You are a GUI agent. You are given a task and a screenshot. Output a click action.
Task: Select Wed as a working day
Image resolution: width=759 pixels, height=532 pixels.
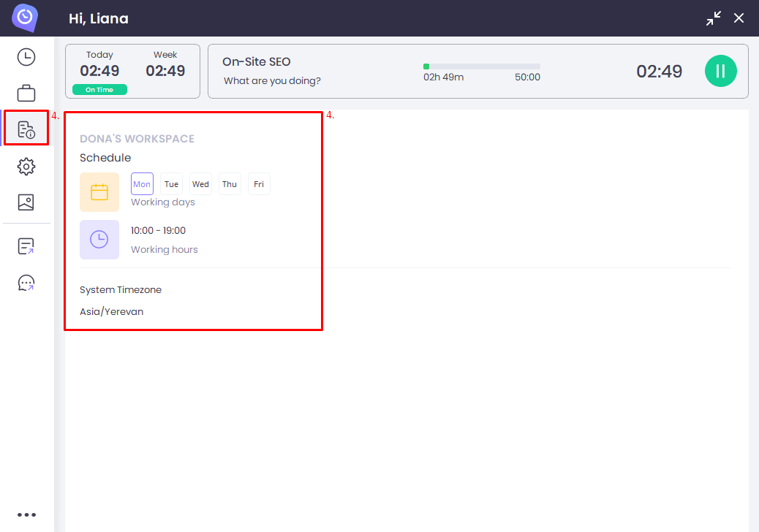(x=200, y=183)
